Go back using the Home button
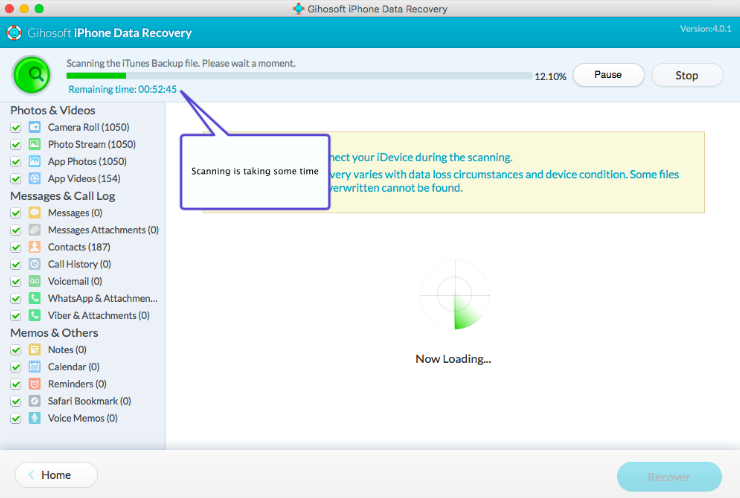 pos(56,475)
